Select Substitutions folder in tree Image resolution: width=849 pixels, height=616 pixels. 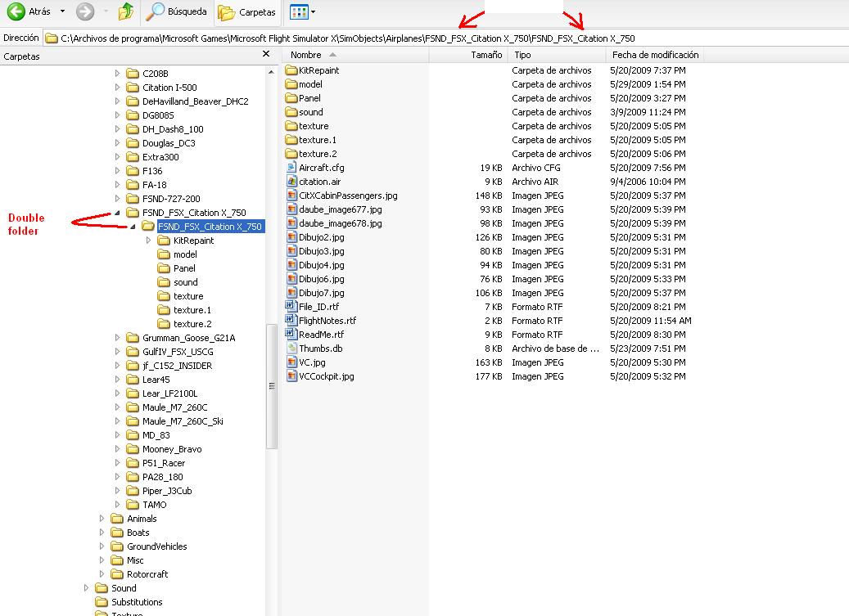pyautogui.click(x=137, y=602)
